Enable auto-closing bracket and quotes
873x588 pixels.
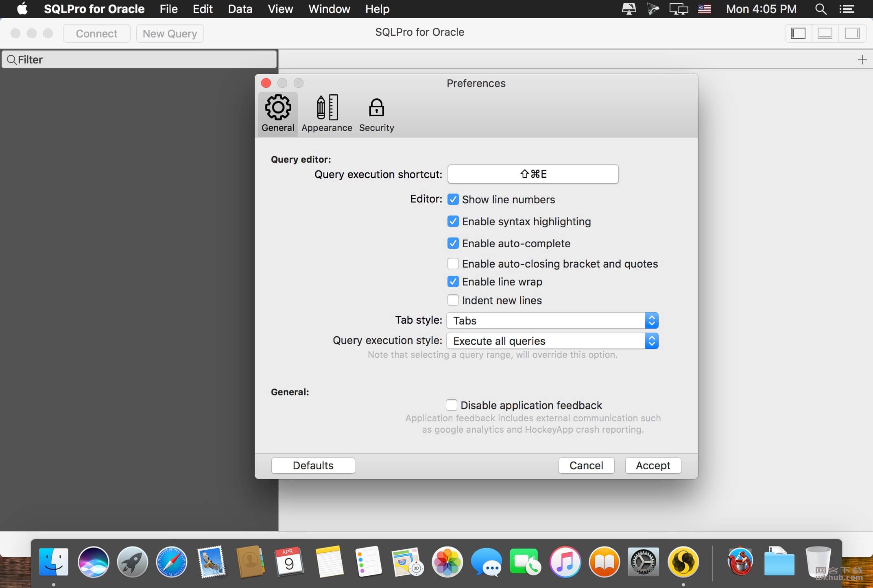point(453,264)
